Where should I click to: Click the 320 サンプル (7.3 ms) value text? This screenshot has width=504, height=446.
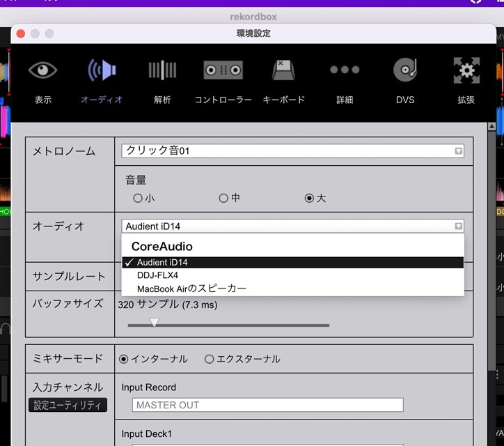[x=168, y=305]
